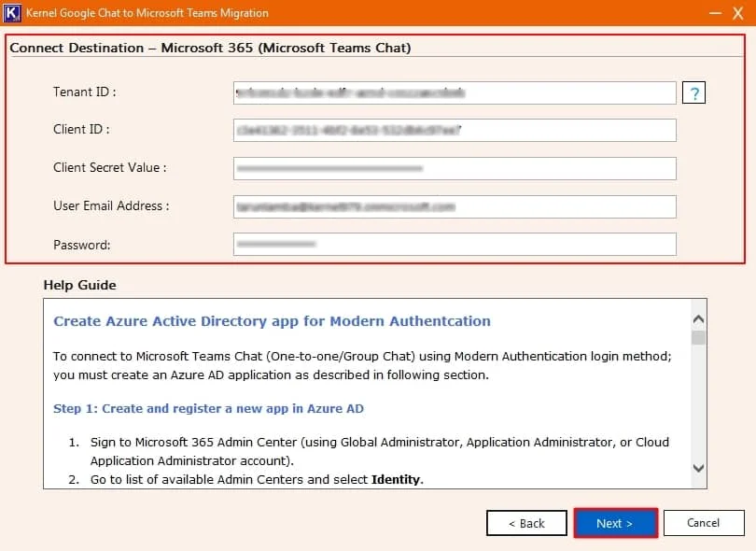Click Help Guide scrollbar down arrow
Viewport: 756px width, 551px height.
point(698,468)
